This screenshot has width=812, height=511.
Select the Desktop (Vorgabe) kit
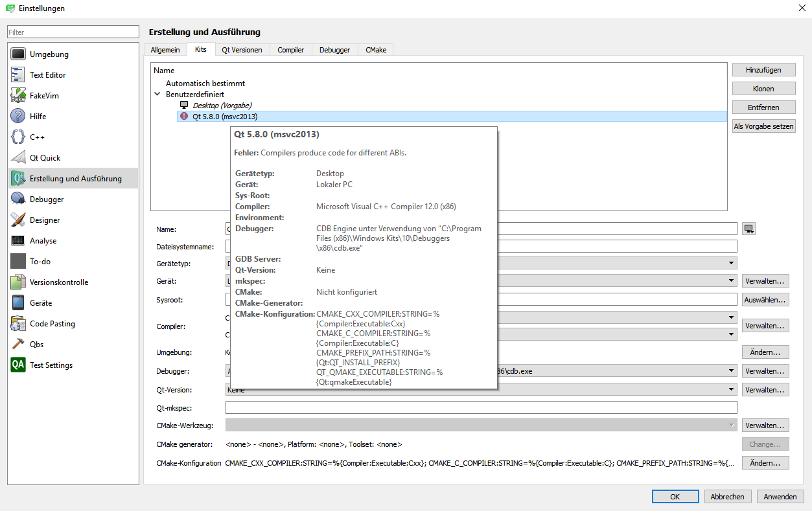(x=222, y=105)
